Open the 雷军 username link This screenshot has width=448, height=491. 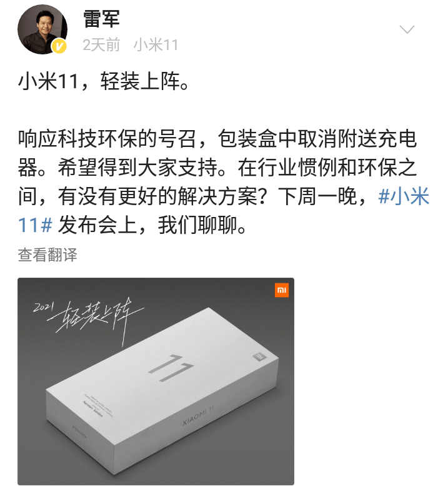click(101, 19)
